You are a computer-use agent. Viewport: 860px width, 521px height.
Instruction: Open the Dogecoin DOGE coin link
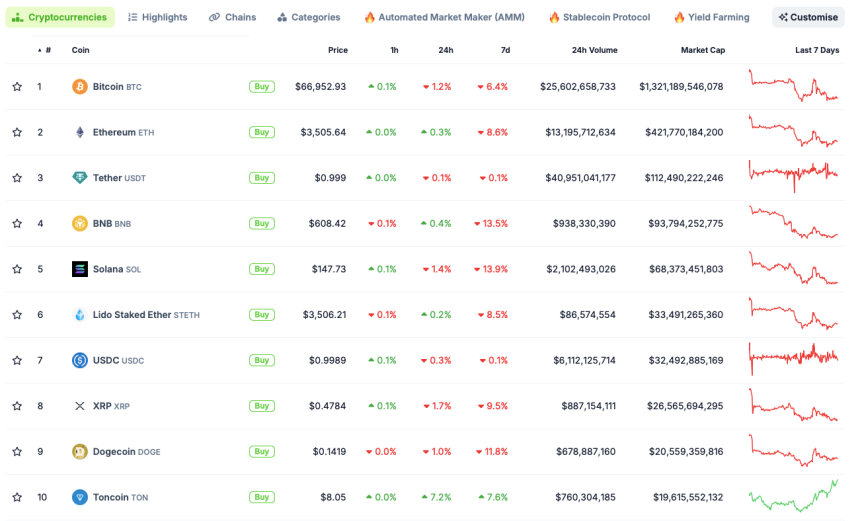127,451
